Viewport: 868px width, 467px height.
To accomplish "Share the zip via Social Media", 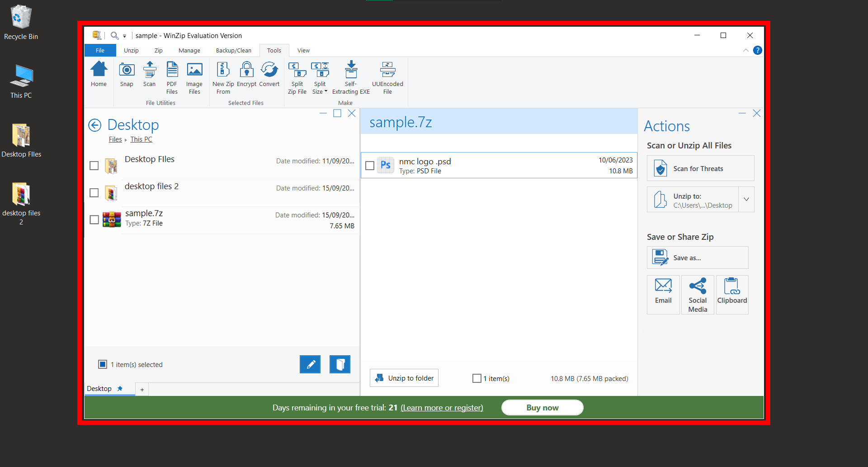I will (x=697, y=294).
